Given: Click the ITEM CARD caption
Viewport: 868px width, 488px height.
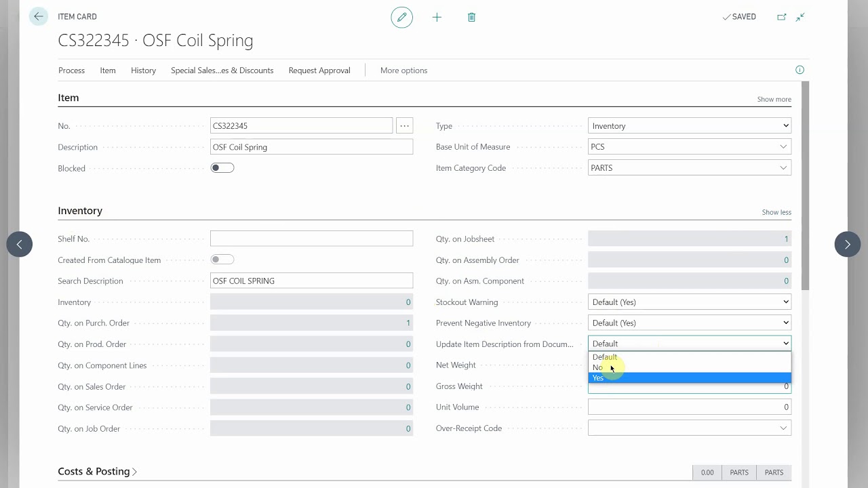Looking at the screenshot, I should (77, 17).
